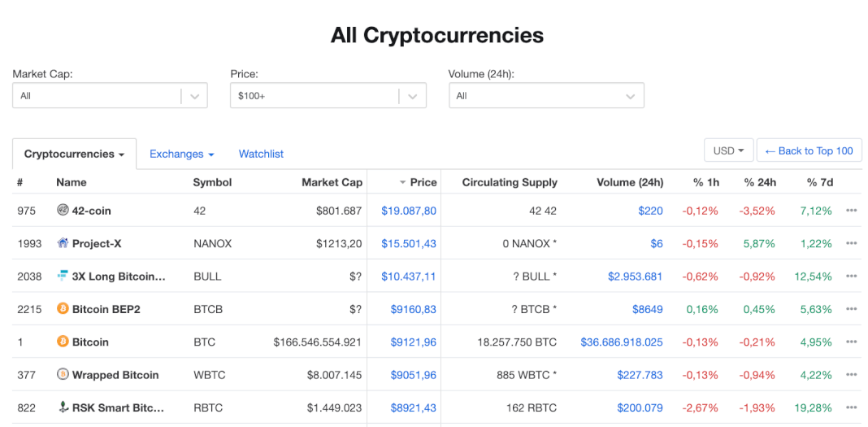
Task: Sort by Circulating Supply column header
Action: tap(510, 182)
